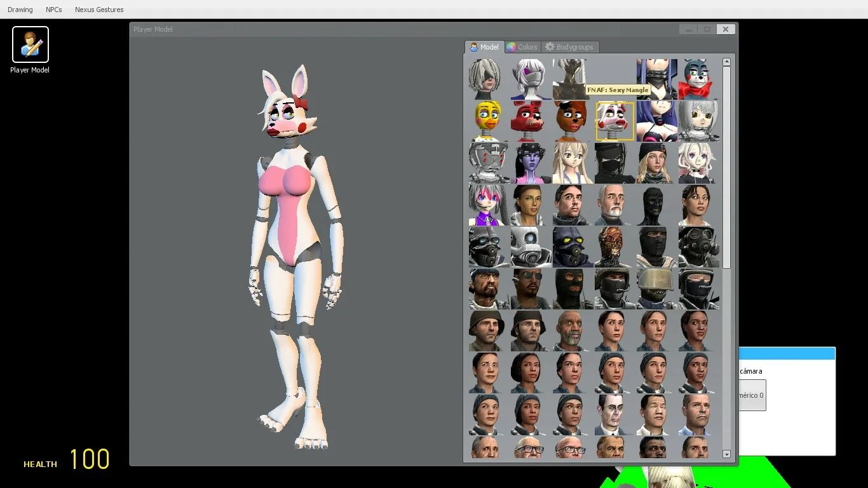Choose the black-masked ninja with long hair
This screenshot has width=868, height=488.
tap(614, 163)
